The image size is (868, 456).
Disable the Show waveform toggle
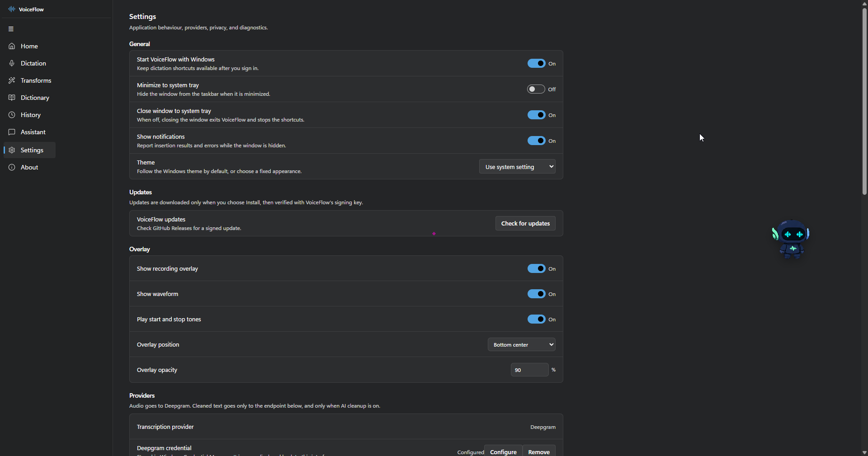[536, 294]
